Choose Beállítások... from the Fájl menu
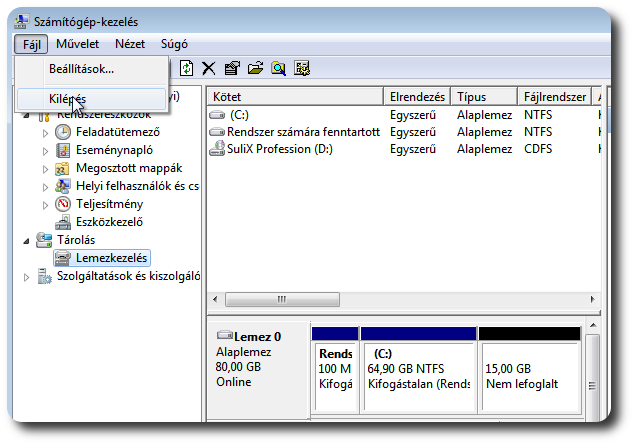The width and height of the screenshot is (634, 445). coord(91,69)
